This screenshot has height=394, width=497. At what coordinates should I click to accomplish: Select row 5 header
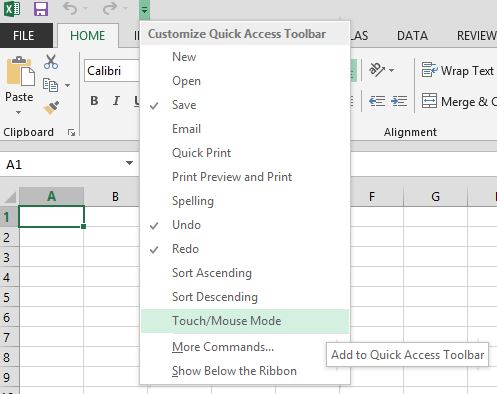[9, 297]
